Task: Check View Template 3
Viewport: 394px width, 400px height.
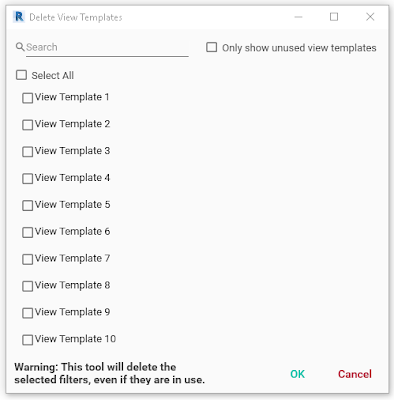Action: (x=27, y=152)
